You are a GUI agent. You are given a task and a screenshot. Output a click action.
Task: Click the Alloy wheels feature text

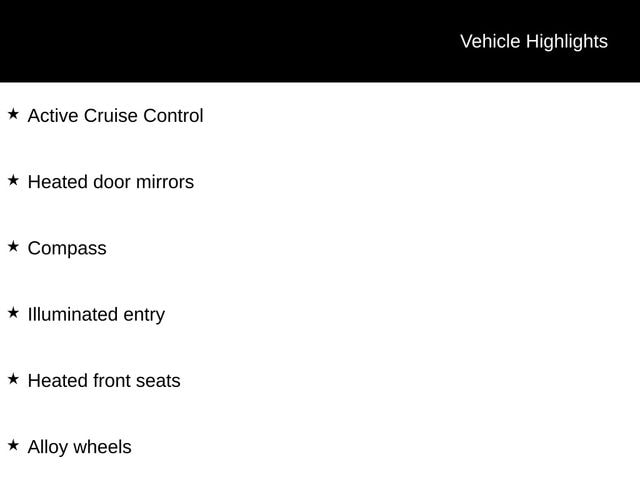(x=79, y=448)
